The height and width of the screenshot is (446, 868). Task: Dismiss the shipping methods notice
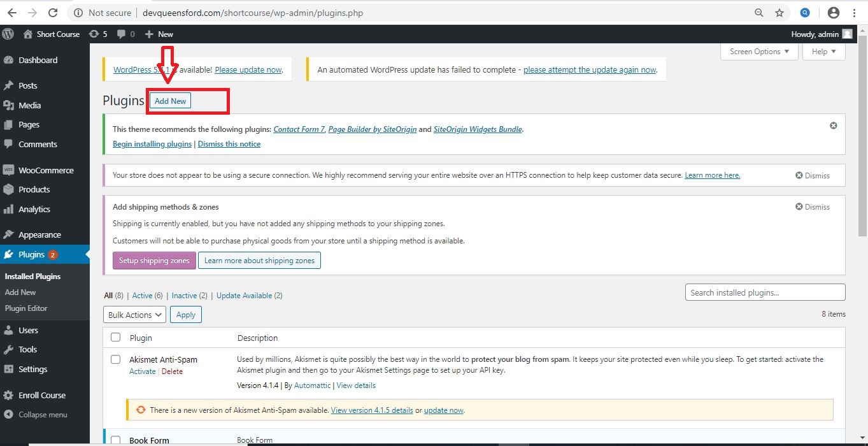pyautogui.click(x=813, y=206)
